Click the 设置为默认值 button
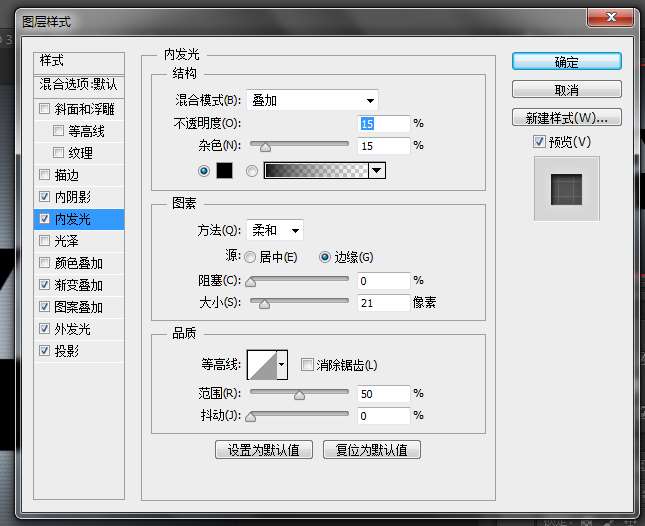645x526 pixels. click(264, 450)
